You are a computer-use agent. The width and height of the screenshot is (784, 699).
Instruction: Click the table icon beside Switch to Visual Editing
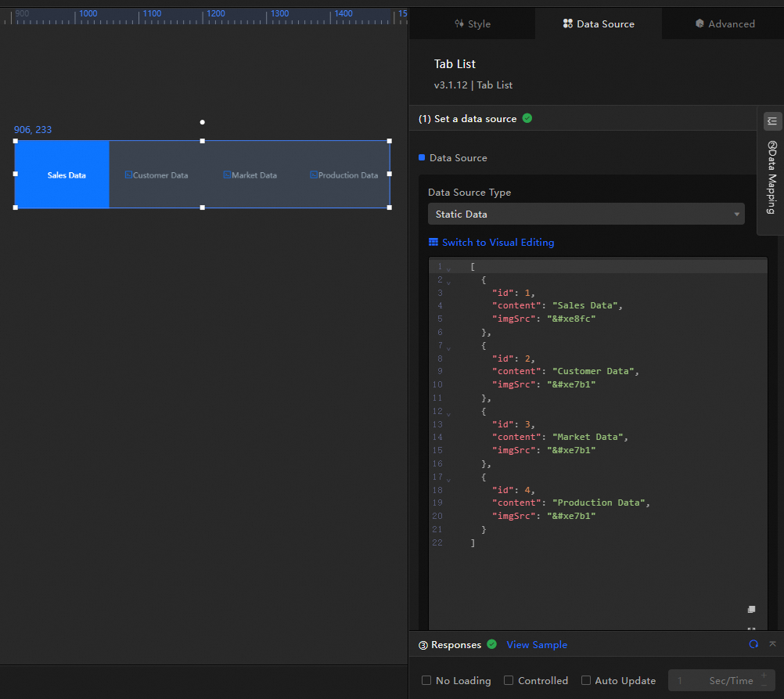coord(433,243)
